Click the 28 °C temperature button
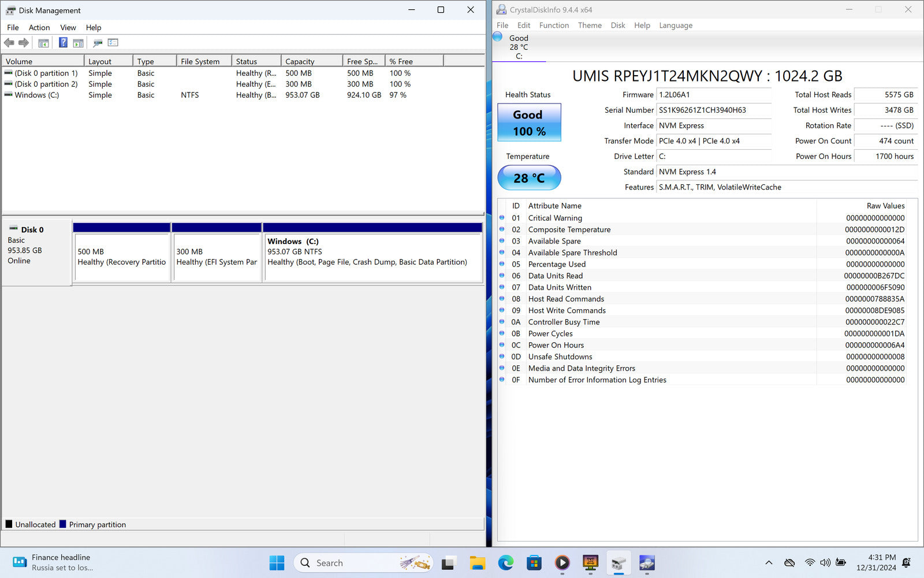The width and height of the screenshot is (924, 578). click(529, 178)
